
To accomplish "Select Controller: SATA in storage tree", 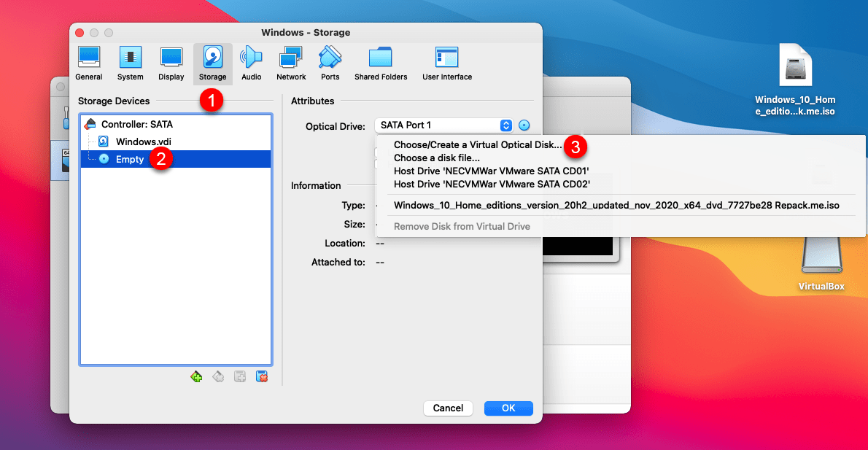I will coord(176,124).
